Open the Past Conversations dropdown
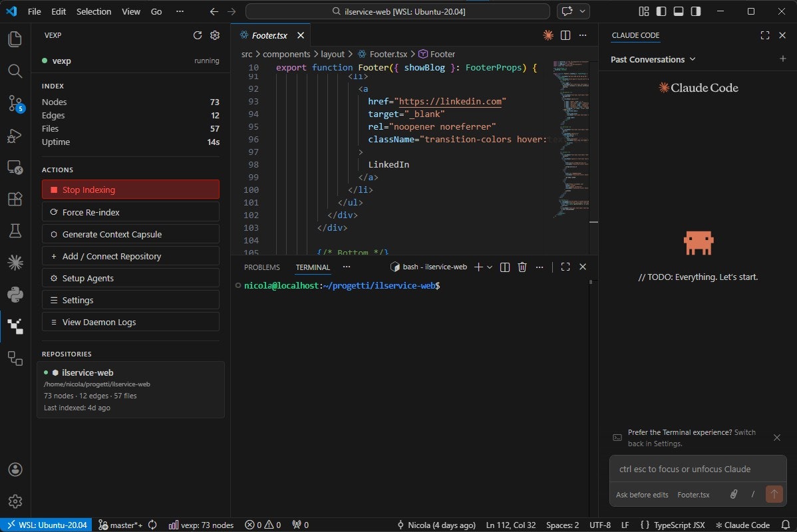The height and width of the screenshot is (532, 797). (x=653, y=59)
